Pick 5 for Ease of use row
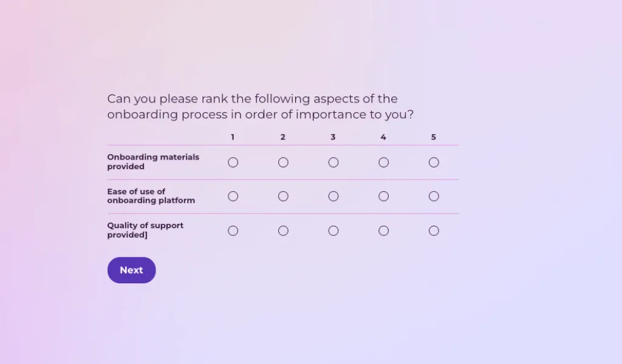 pos(434,197)
